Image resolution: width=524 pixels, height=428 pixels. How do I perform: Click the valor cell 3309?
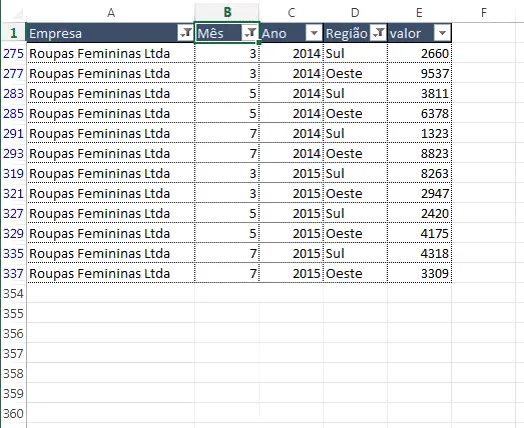(x=419, y=274)
